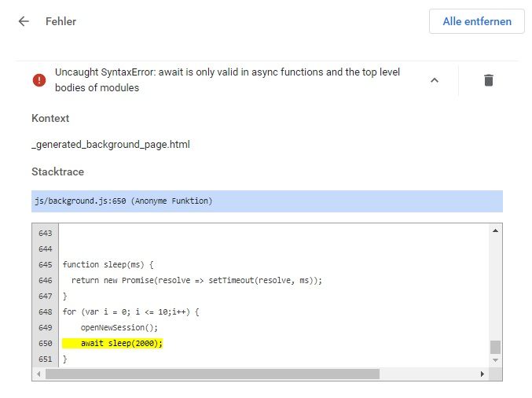Click the red error indicator icon
Screen dimensions: 532x398
[x=39, y=80]
